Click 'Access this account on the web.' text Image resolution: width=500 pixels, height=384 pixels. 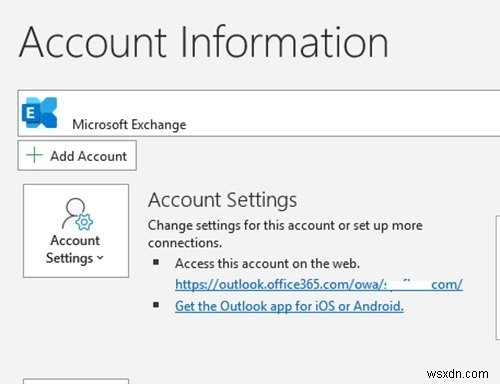tap(267, 264)
